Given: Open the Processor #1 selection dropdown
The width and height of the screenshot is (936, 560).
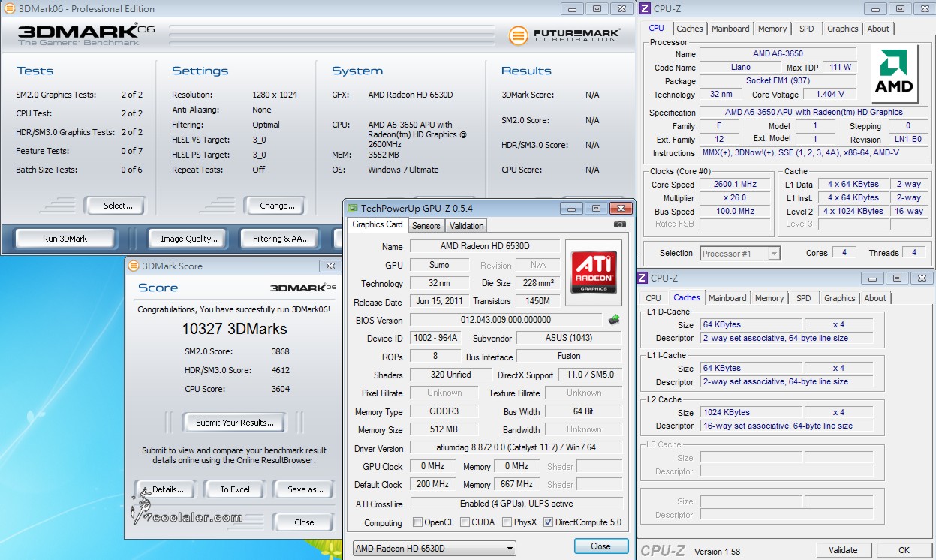Looking at the screenshot, I should [741, 254].
